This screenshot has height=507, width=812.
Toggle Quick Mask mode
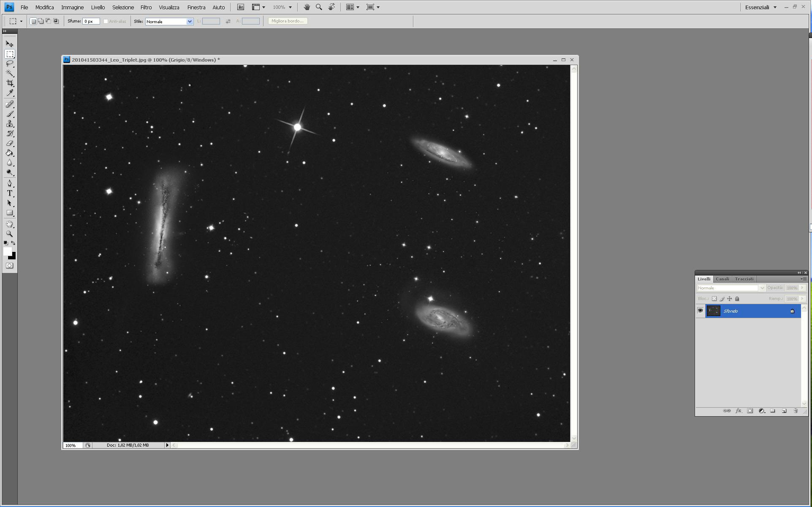click(x=10, y=266)
